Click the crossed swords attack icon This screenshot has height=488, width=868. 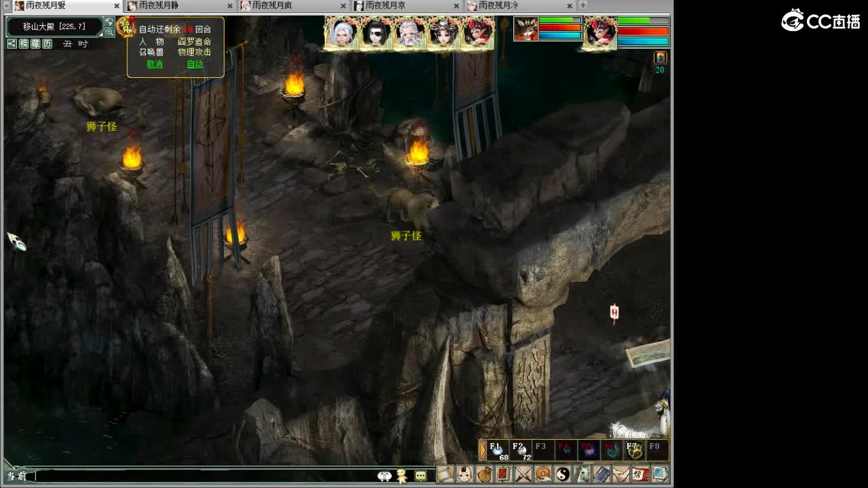524,474
